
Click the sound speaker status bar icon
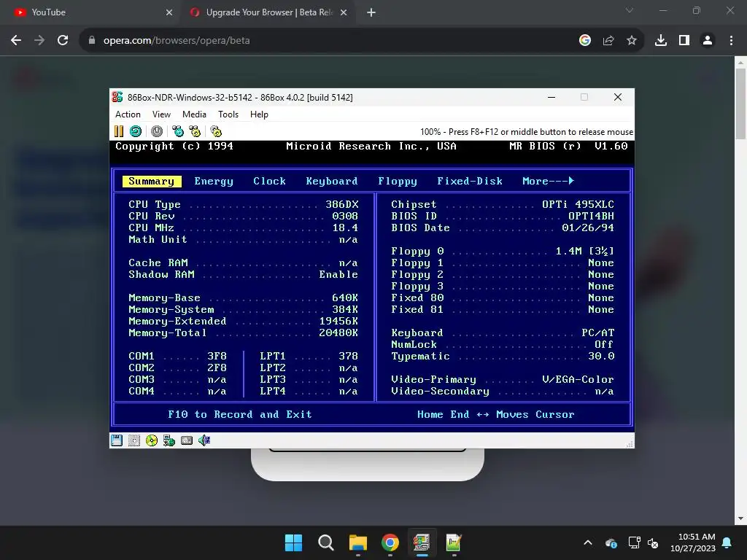(204, 440)
